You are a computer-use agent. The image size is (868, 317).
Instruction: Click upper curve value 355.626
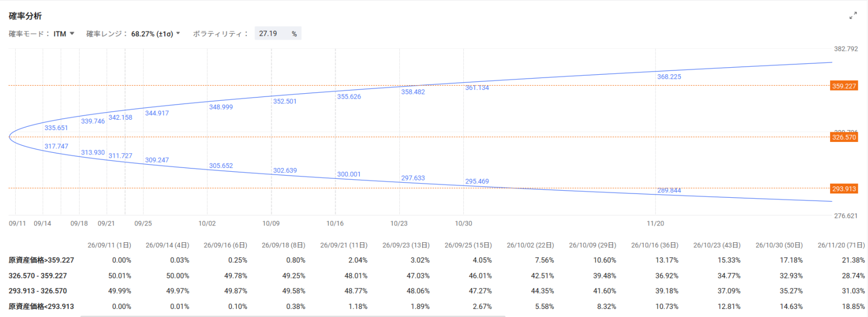pos(349,96)
